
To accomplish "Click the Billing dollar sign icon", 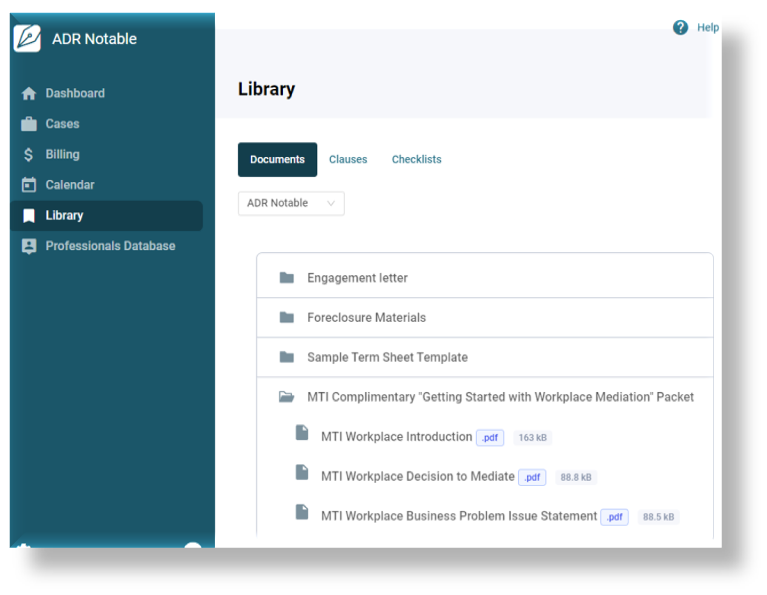I will click(x=29, y=155).
